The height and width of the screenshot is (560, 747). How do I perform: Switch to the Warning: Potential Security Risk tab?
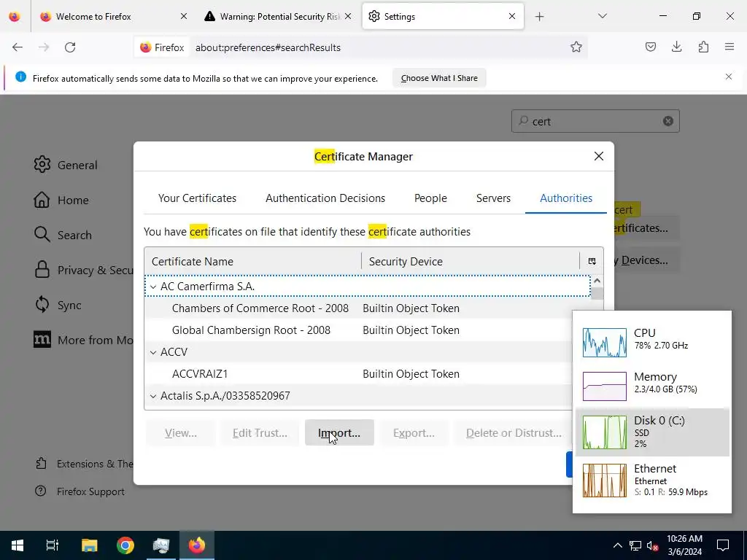tap(278, 16)
